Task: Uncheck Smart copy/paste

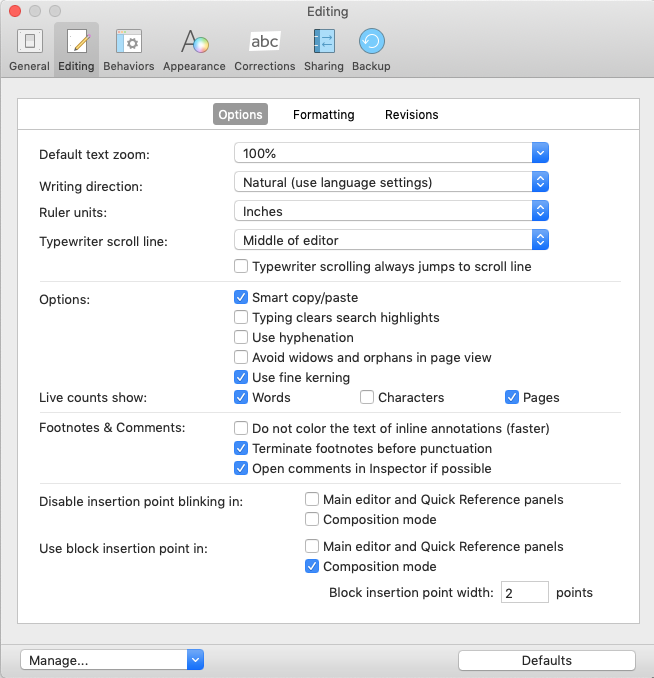Action: 241,297
